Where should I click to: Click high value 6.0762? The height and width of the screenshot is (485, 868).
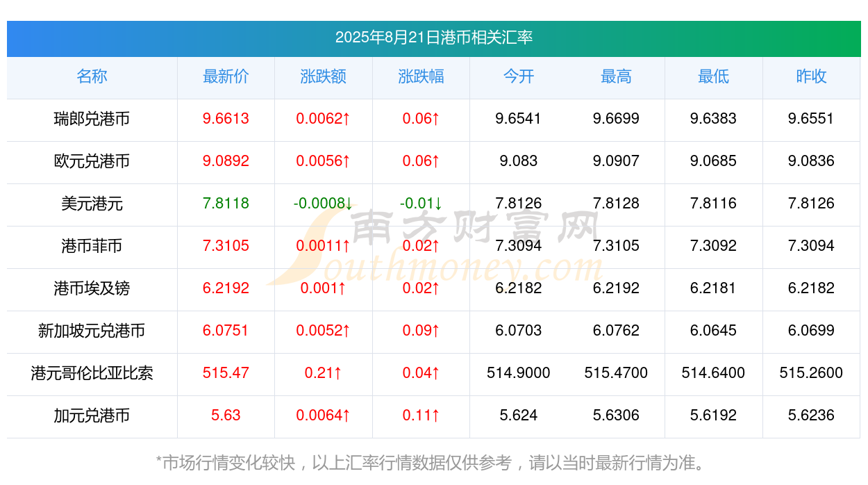(616, 331)
